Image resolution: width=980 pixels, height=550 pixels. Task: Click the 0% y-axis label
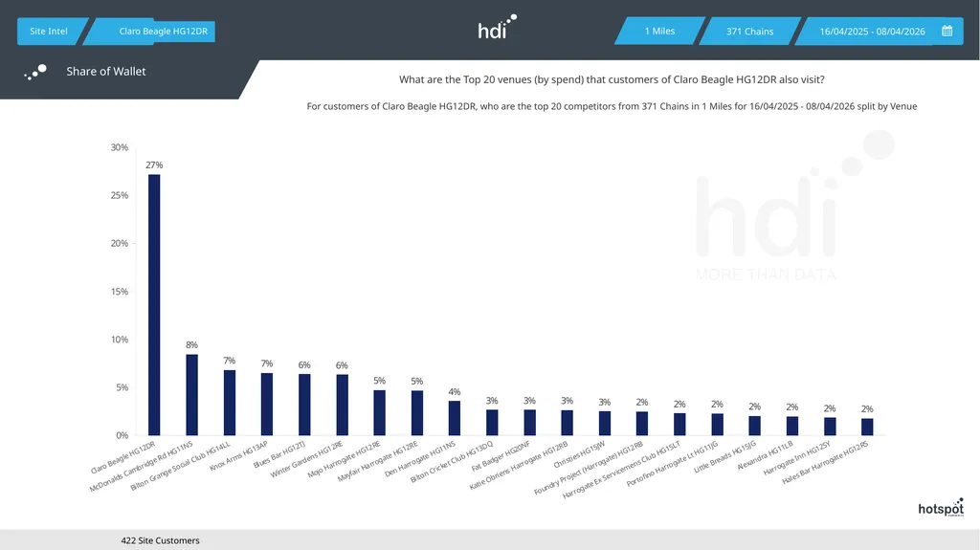tap(122, 435)
